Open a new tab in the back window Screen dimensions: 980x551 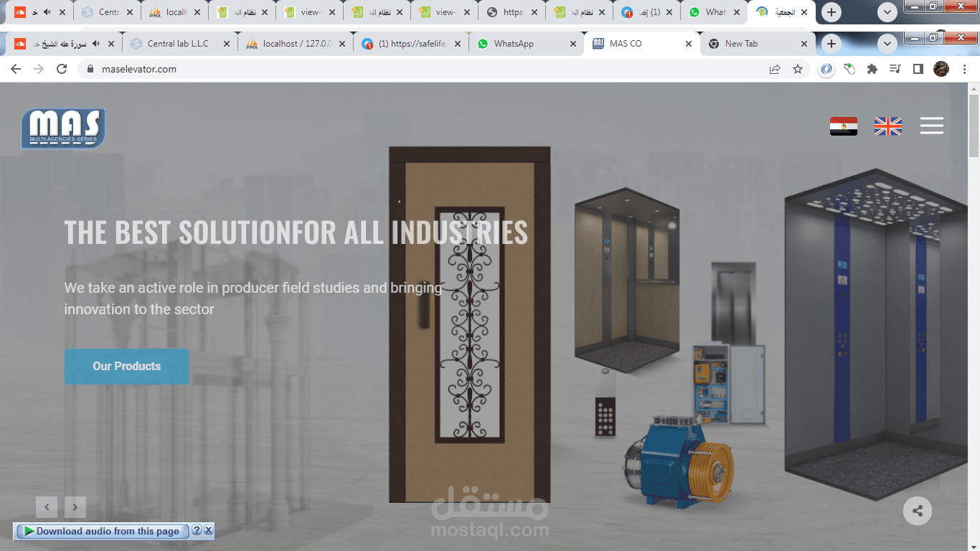[x=831, y=12]
